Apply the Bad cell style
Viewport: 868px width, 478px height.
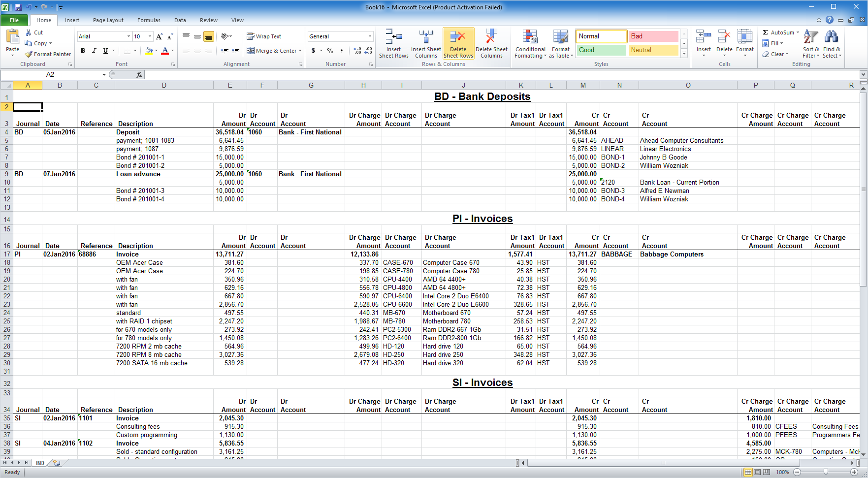click(653, 36)
